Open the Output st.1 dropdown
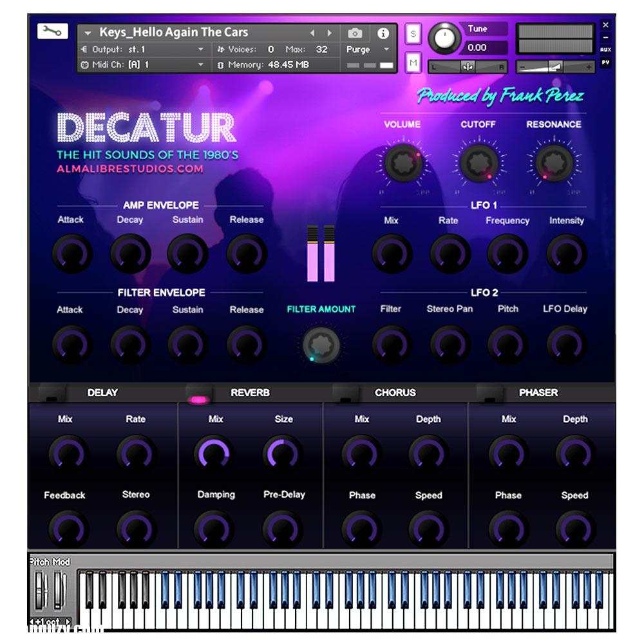 pos(142,50)
